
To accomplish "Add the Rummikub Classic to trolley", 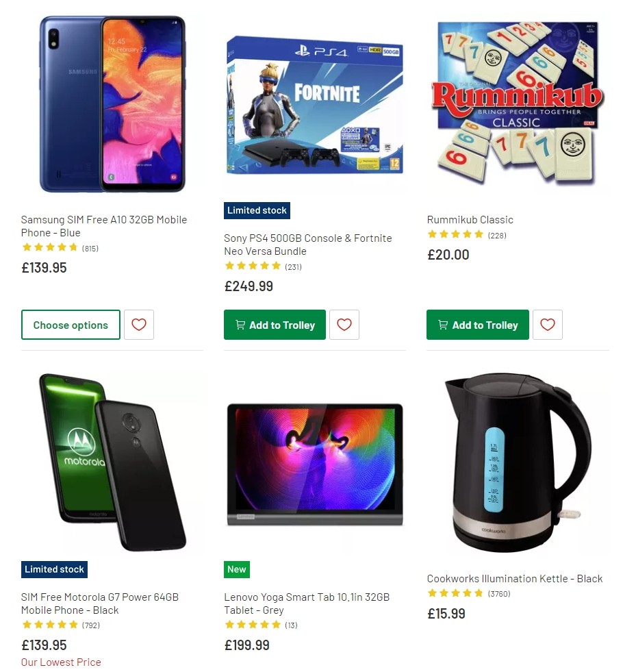I will [477, 325].
